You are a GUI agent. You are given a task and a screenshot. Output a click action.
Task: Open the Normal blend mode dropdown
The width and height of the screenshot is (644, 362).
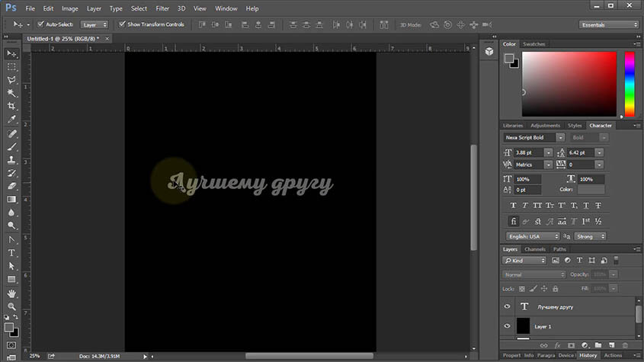coord(534,274)
